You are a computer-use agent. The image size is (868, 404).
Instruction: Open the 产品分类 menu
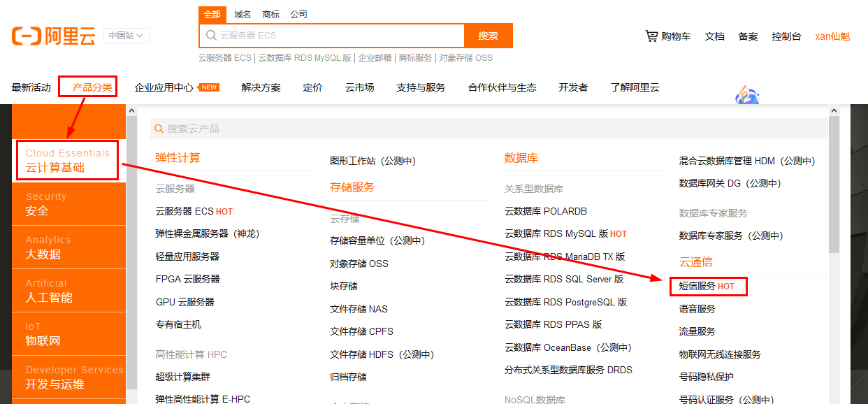pos(87,87)
